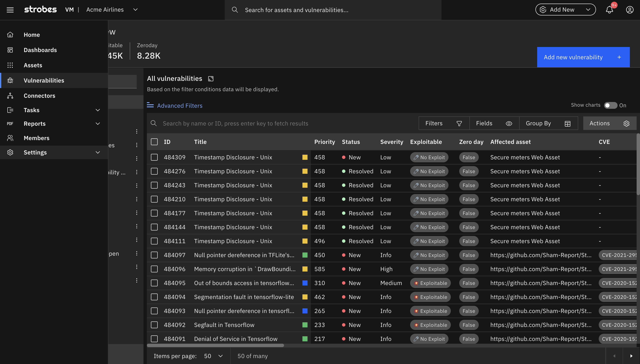Click the Advanced Filters lines icon
The width and height of the screenshot is (640, 364).
[x=150, y=105]
